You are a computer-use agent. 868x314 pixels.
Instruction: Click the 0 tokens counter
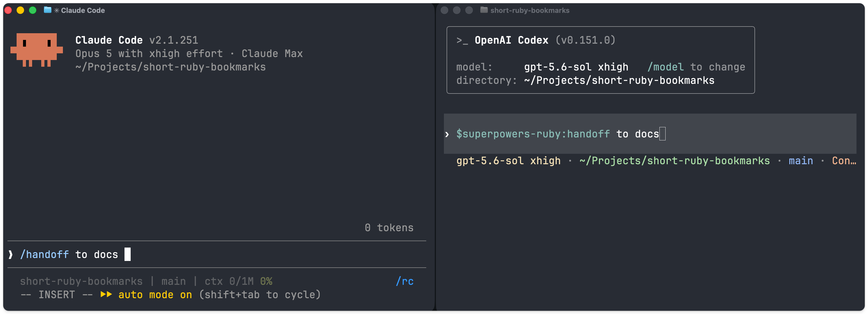pyautogui.click(x=389, y=228)
